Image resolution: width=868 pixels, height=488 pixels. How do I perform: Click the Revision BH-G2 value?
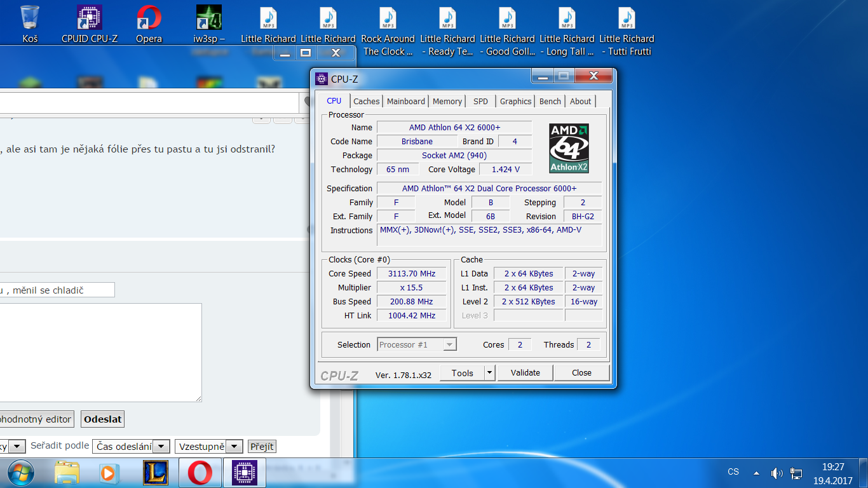tap(583, 217)
